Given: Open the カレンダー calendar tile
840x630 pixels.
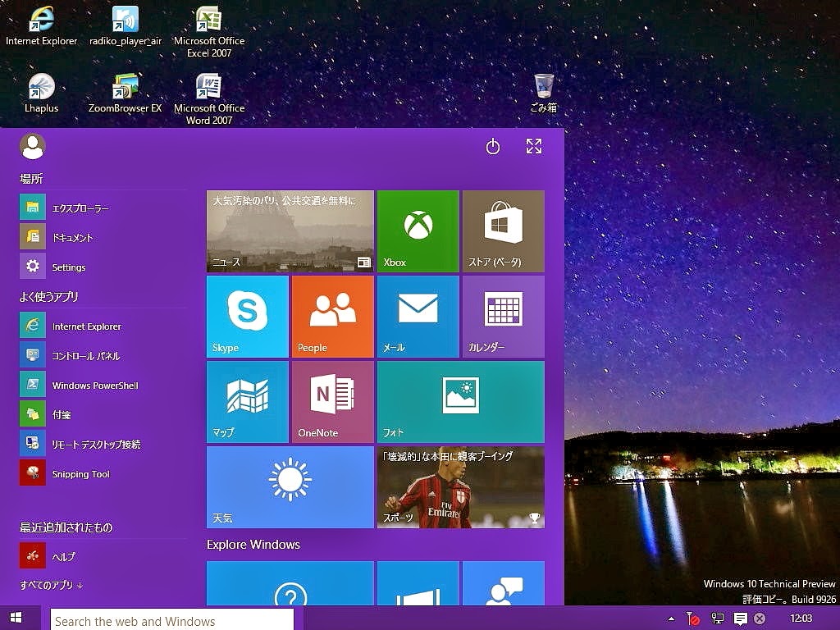Looking at the screenshot, I should (504, 317).
